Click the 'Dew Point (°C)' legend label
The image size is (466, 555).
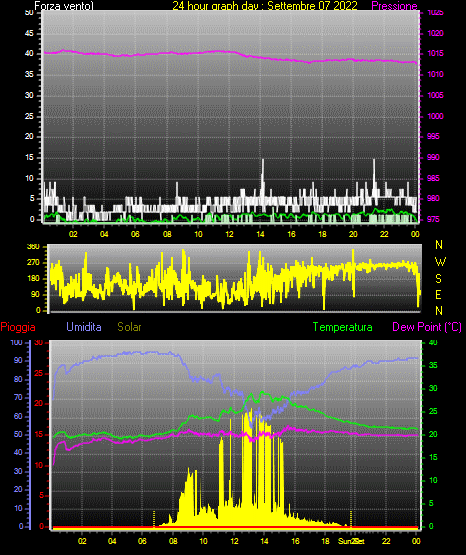(427, 327)
